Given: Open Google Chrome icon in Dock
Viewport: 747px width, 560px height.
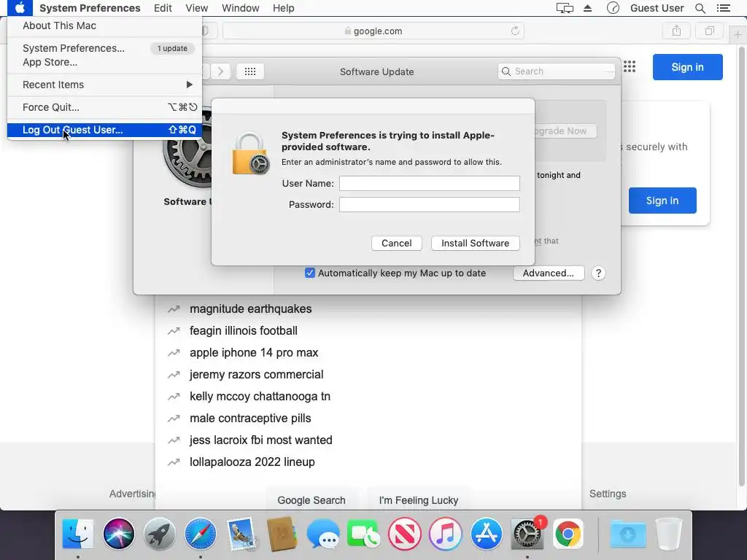Looking at the screenshot, I should (x=568, y=534).
